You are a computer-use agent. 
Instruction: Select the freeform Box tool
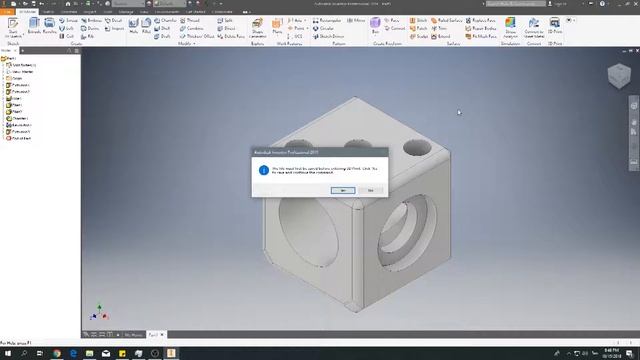tap(375, 25)
